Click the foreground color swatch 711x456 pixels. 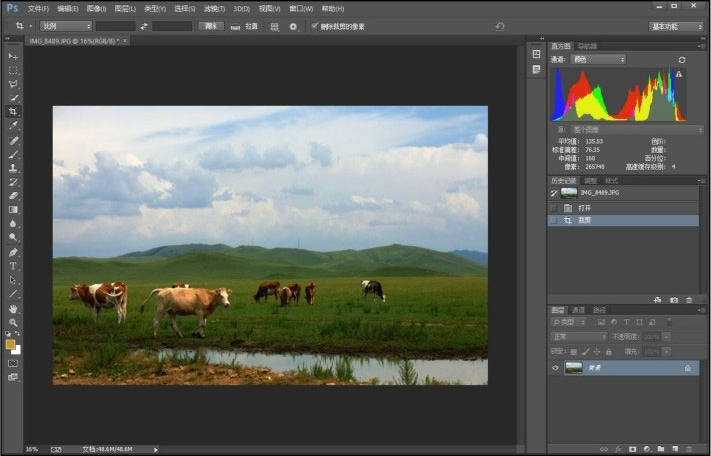pos(10,343)
